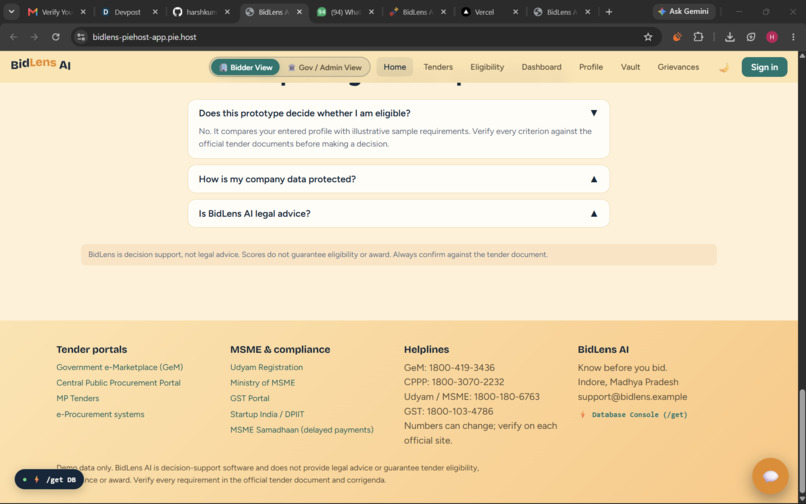Open the Tenders nav item
The width and height of the screenshot is (806, 504).
click(x=438, y=67)
